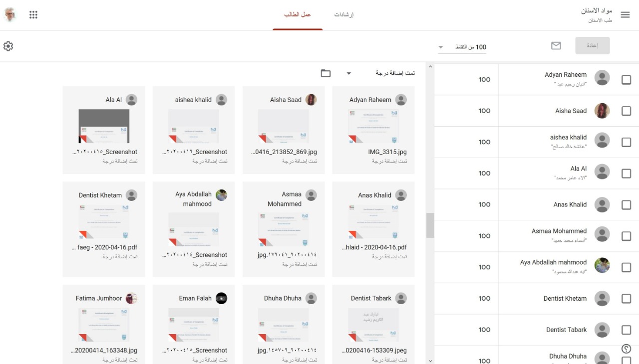Expand the graded filter dropdown arrow
Screen dimensions: 639x364
pos(349,73)
